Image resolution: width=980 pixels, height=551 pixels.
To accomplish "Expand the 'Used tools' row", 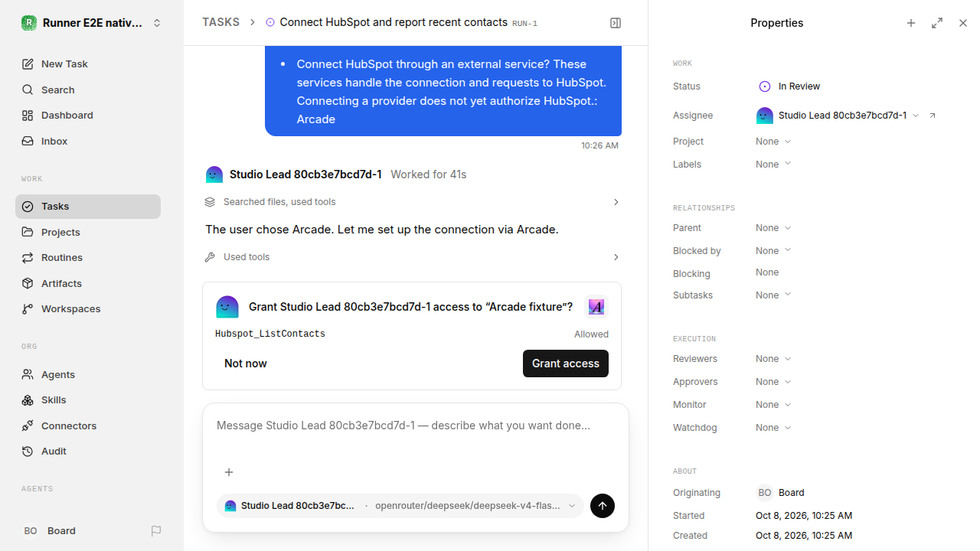I will point(412,257).
